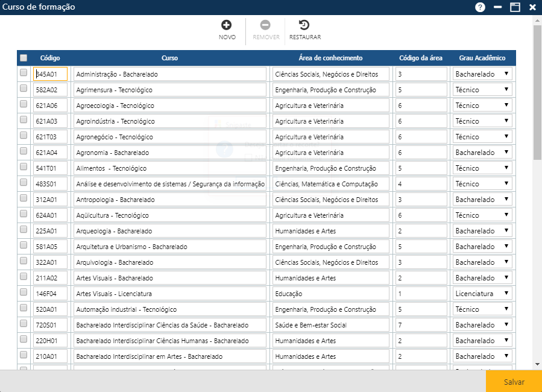Select the Antropologia - Bacharelado checkbox
This screenshot has width=542, height=392.
coord(24,198)
